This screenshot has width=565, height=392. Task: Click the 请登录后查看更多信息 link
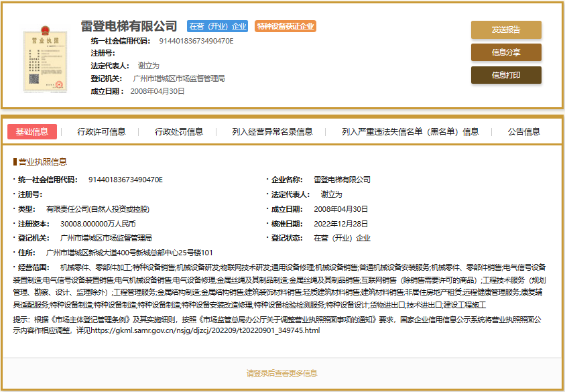point(281,373)
